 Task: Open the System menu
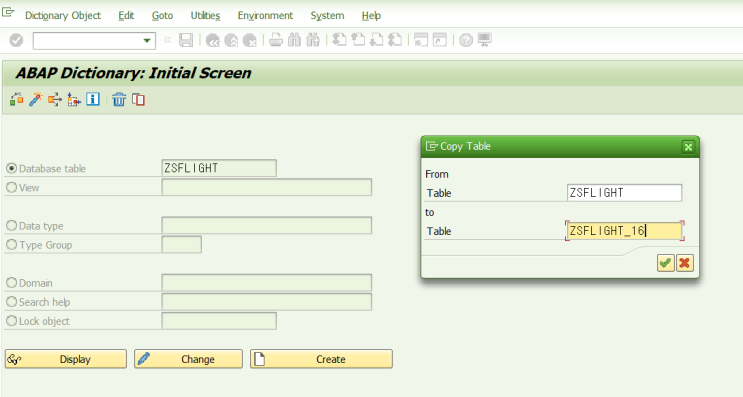[x=327, y=16]
